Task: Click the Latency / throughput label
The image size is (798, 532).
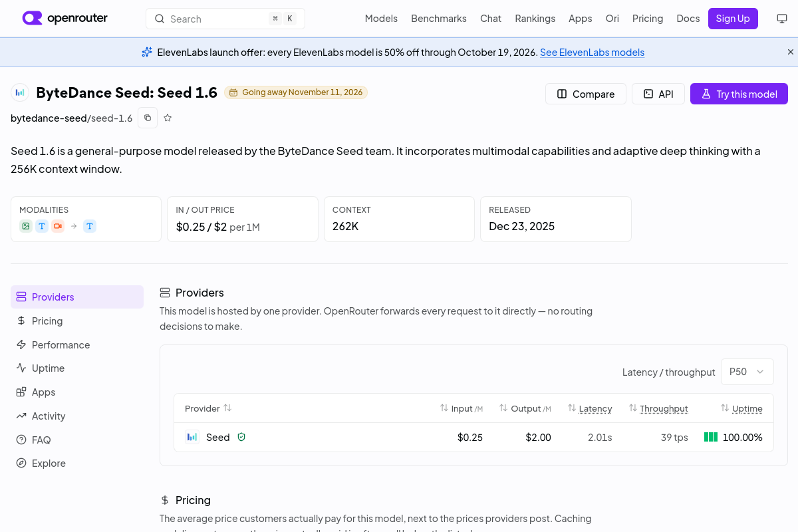Action: (x=668, y=372)
